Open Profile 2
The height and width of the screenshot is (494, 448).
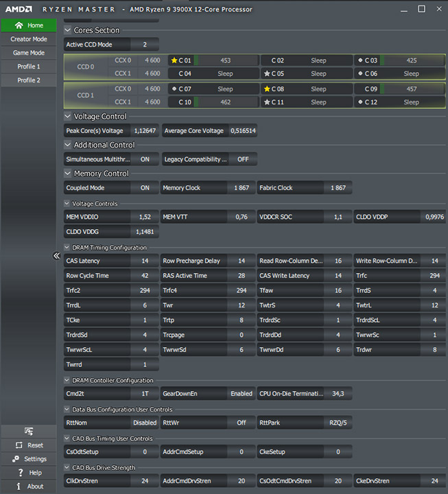pos(29,80)
